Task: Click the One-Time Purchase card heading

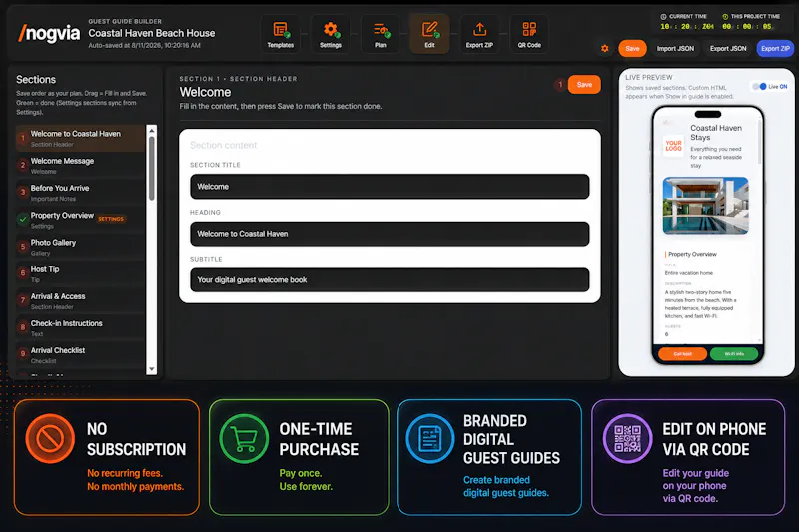Action: point(319,439)
